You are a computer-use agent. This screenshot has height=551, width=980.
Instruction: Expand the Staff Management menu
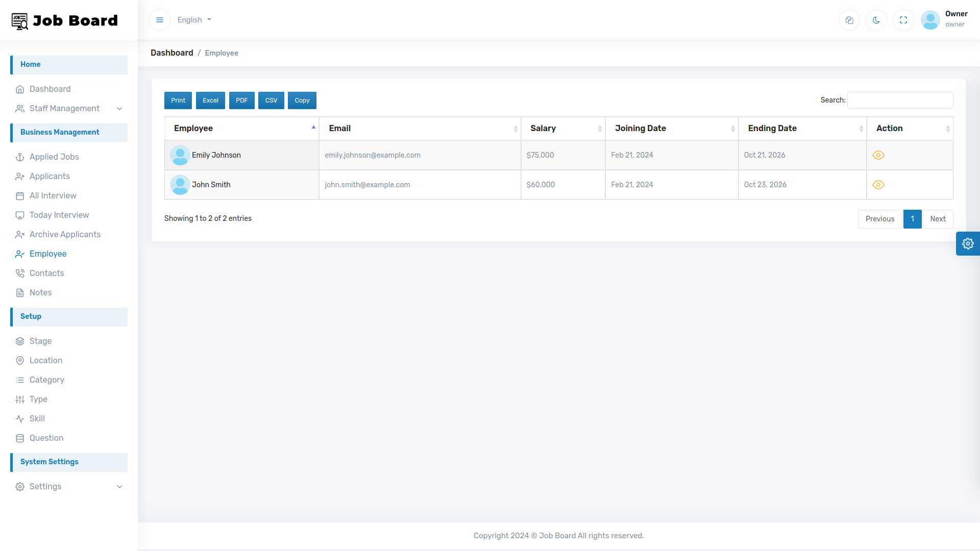64,108
